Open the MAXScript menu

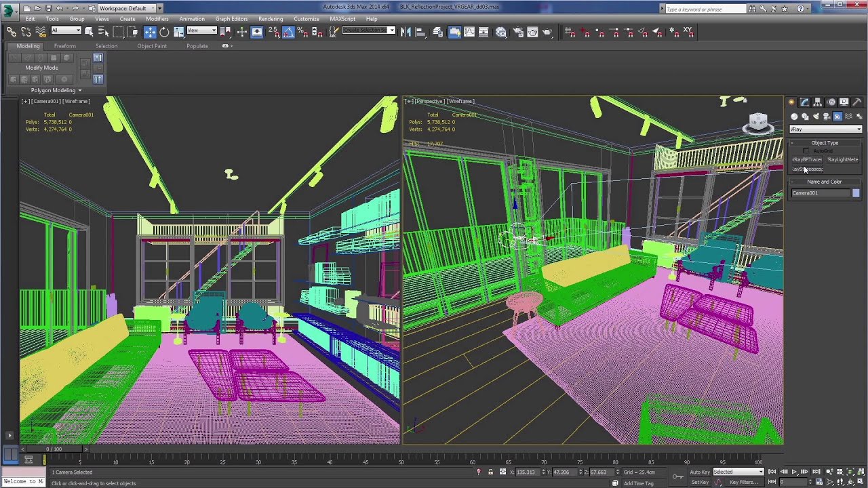(x=342, y=19)
